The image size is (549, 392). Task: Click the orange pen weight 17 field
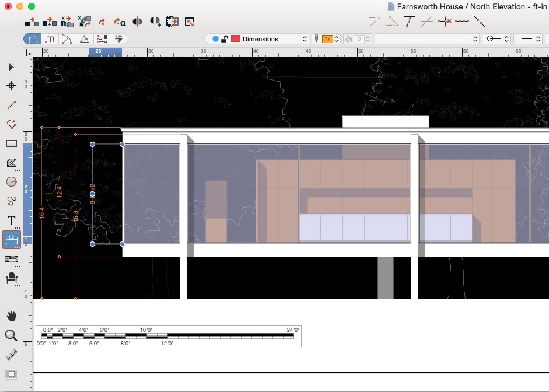(327, 39)
